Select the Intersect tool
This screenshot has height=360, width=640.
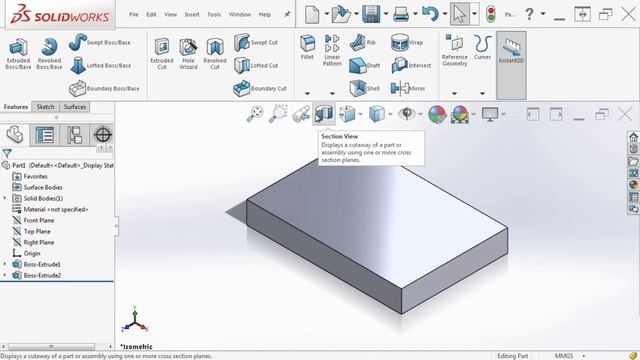tap(411, 65)
